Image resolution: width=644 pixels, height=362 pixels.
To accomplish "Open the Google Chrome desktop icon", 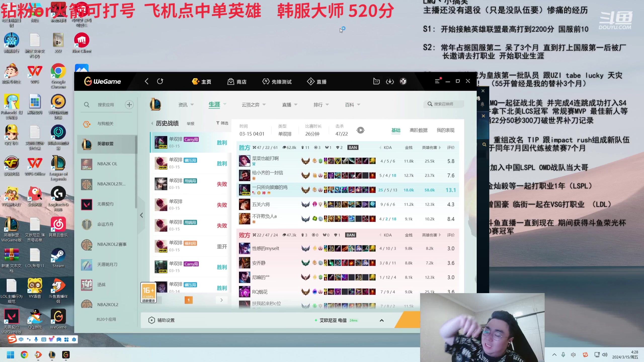I will click(x=58, y=76).
